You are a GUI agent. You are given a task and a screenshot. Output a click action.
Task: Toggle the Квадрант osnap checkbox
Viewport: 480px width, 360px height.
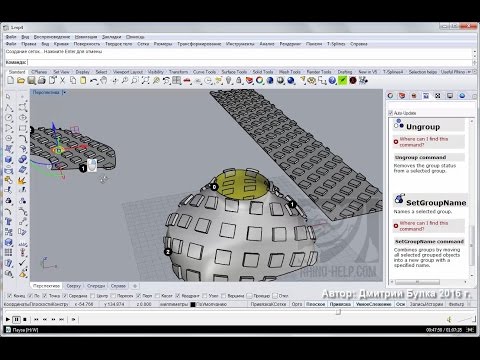click(x=178, y=296)
